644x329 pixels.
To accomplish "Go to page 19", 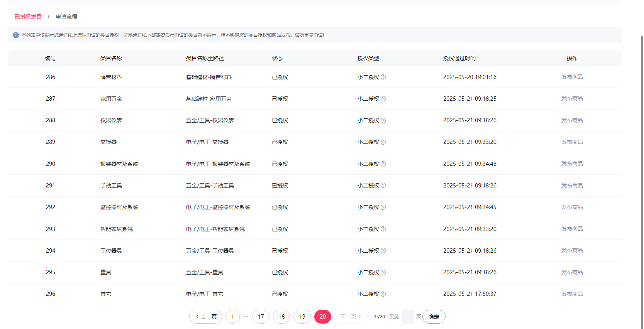I will (x=302, y=317).
